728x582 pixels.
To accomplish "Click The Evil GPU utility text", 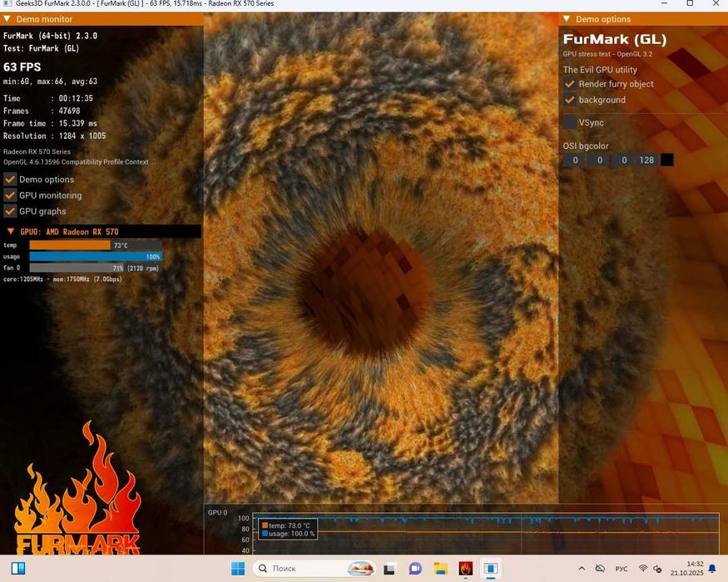I will 600,70.
